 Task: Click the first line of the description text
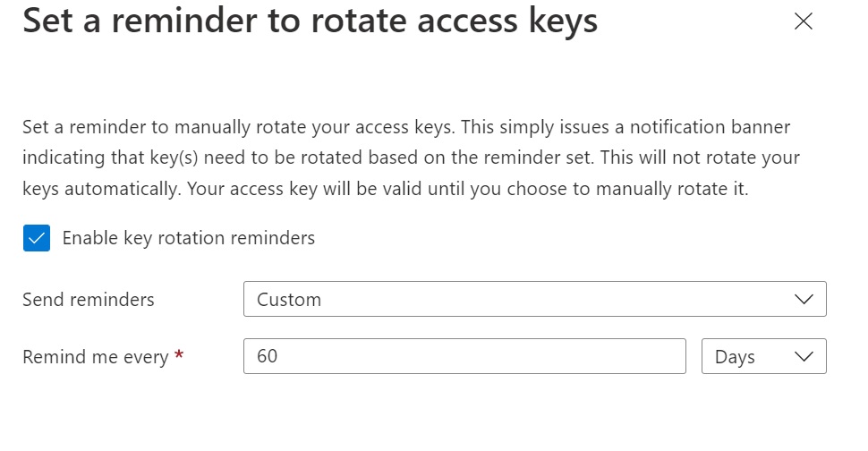(x=406, y=126)
